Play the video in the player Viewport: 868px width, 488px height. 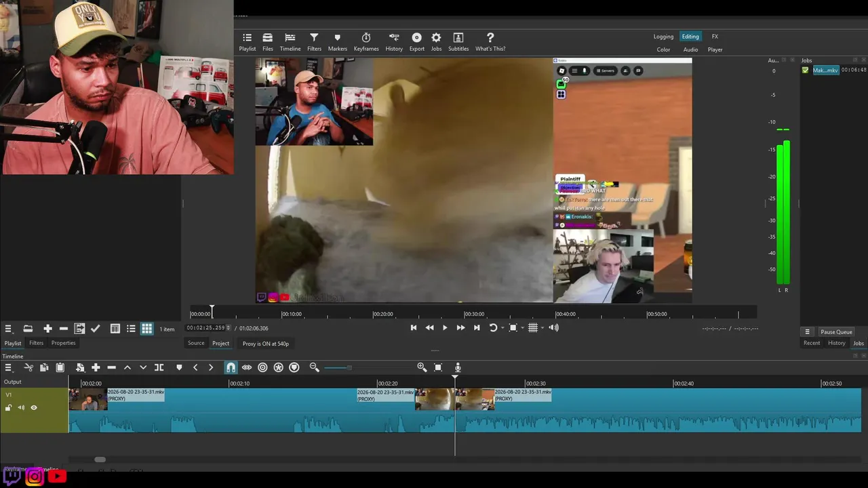(x=445, y=328)
